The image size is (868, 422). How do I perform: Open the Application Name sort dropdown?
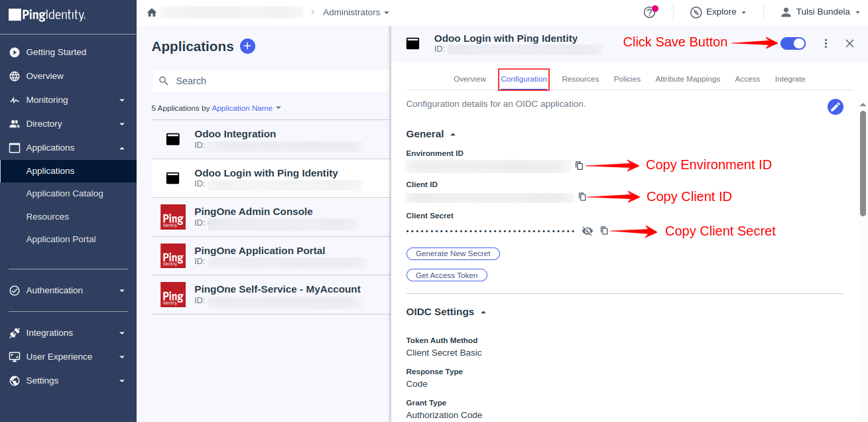[x=247, y=108]
